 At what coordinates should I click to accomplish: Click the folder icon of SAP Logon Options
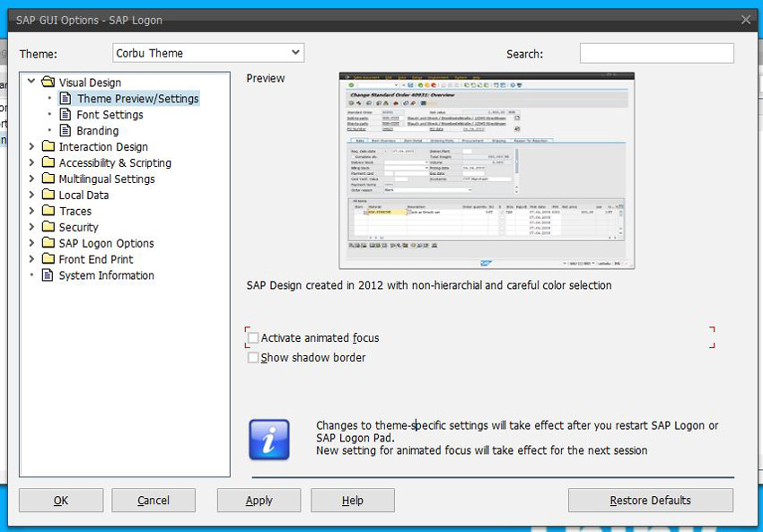[48, 242]
